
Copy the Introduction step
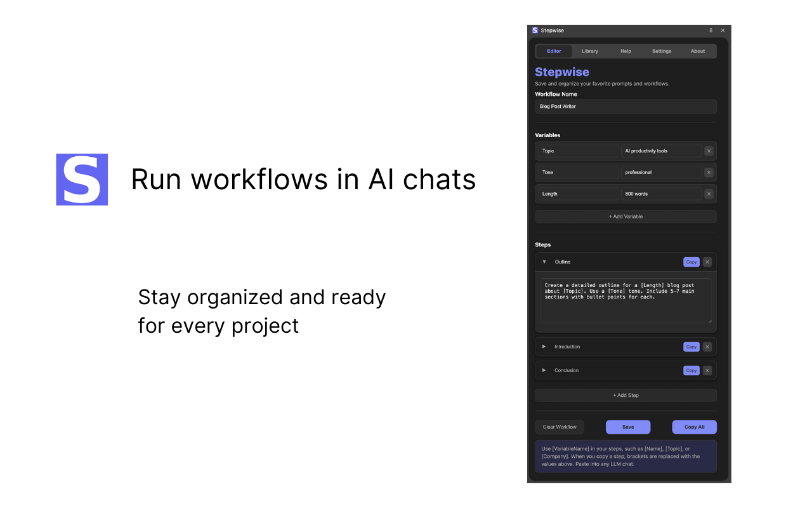tap(691, 347)
